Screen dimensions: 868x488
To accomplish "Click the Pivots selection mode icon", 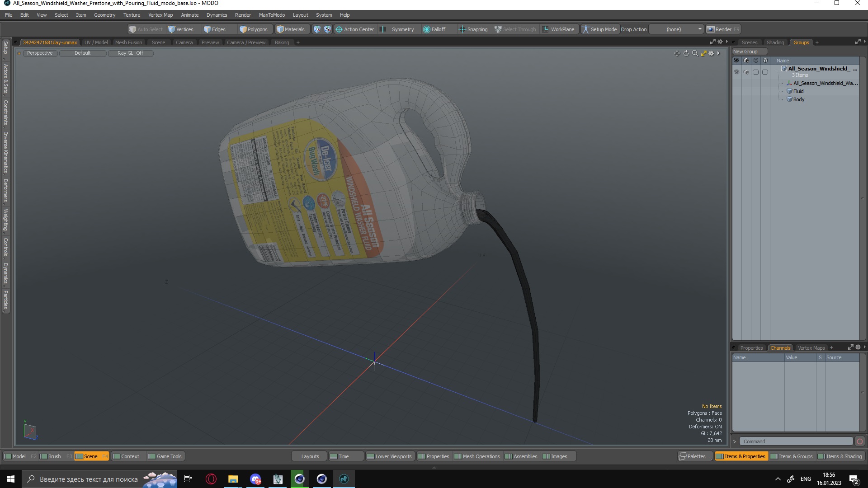I will pyautogui.click(x=327, y=29).
